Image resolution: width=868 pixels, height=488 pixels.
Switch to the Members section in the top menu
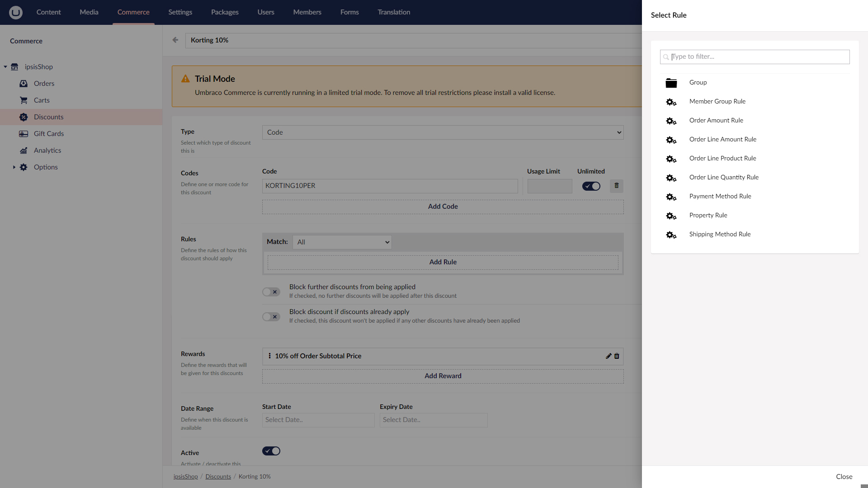coord(307,12)
